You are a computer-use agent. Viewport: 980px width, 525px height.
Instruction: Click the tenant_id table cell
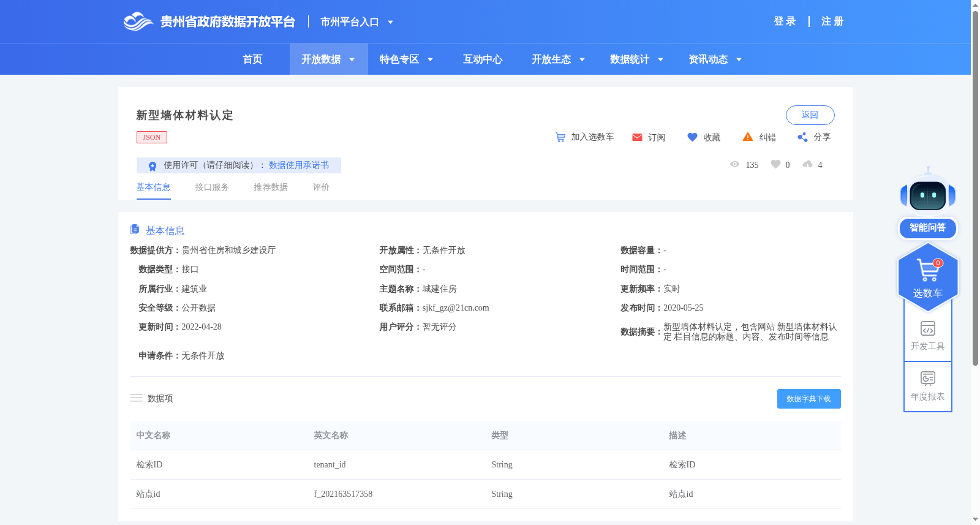point(330,465)
